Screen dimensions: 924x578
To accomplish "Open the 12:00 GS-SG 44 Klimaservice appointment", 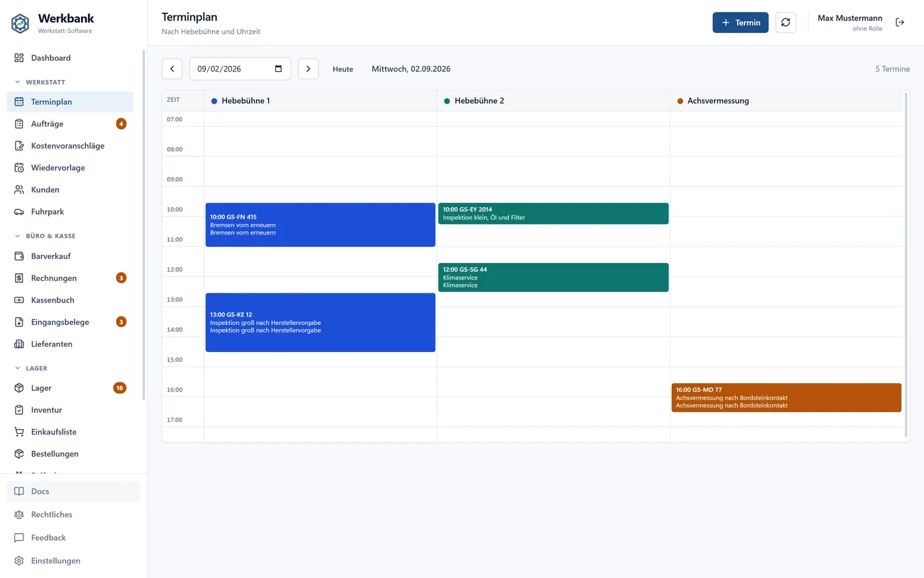I will pos(553,277).
